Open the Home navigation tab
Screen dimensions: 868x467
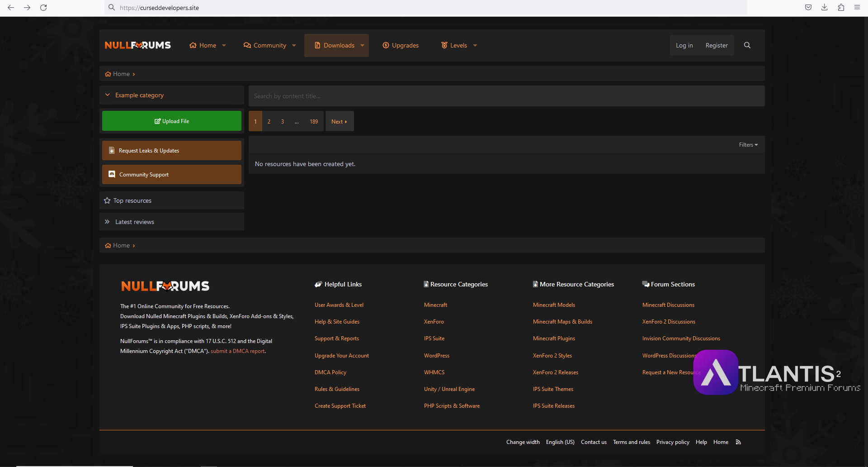pyautogui.click(x=203, y=45)
